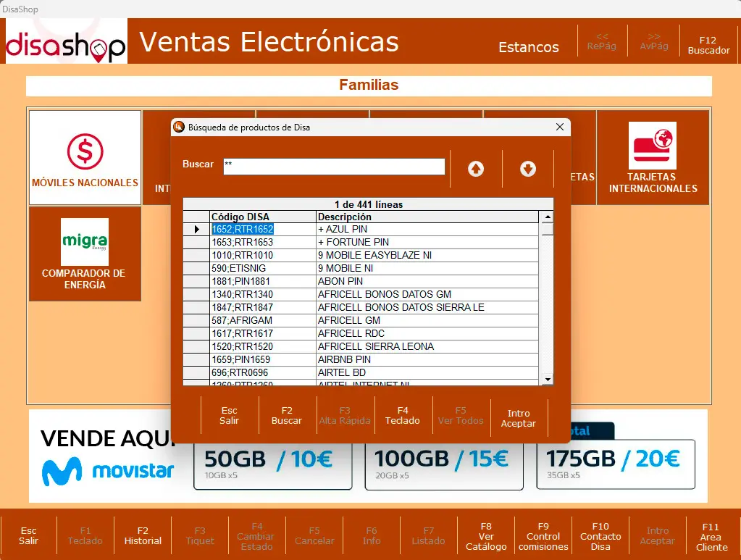The width and height of the screenshot is (741, 560).
Task: Click Esc Salir in the search dialog
Action: tap(229, 415)
